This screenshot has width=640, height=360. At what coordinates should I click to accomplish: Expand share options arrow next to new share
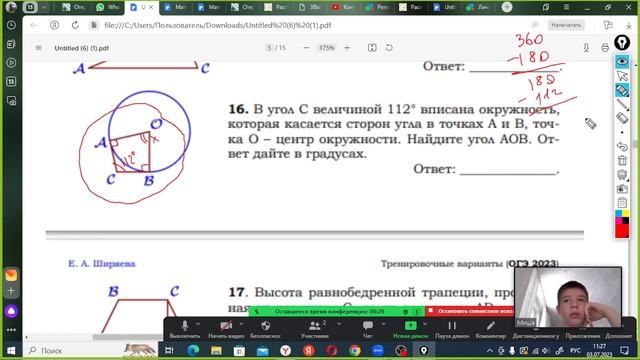[x=425, y=324]
